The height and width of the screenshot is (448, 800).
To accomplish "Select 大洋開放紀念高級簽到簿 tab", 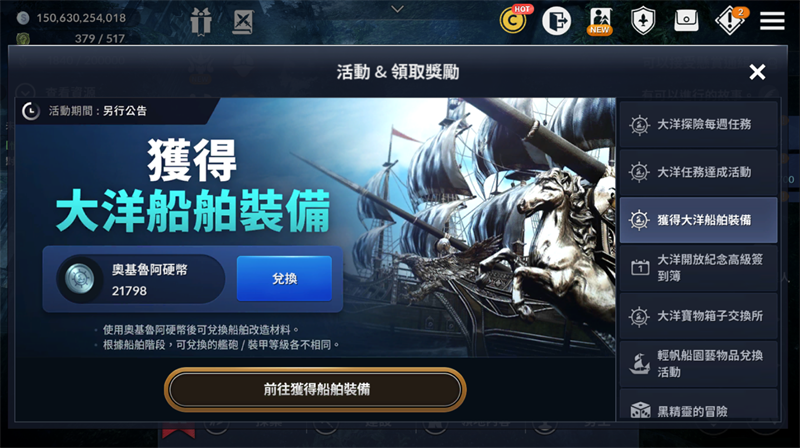I will 698,268.
